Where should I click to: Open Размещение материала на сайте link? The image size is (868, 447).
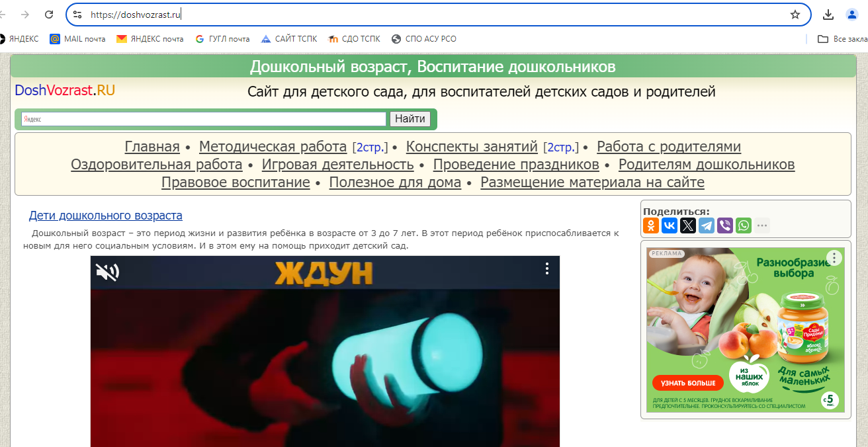pos(592,183)
